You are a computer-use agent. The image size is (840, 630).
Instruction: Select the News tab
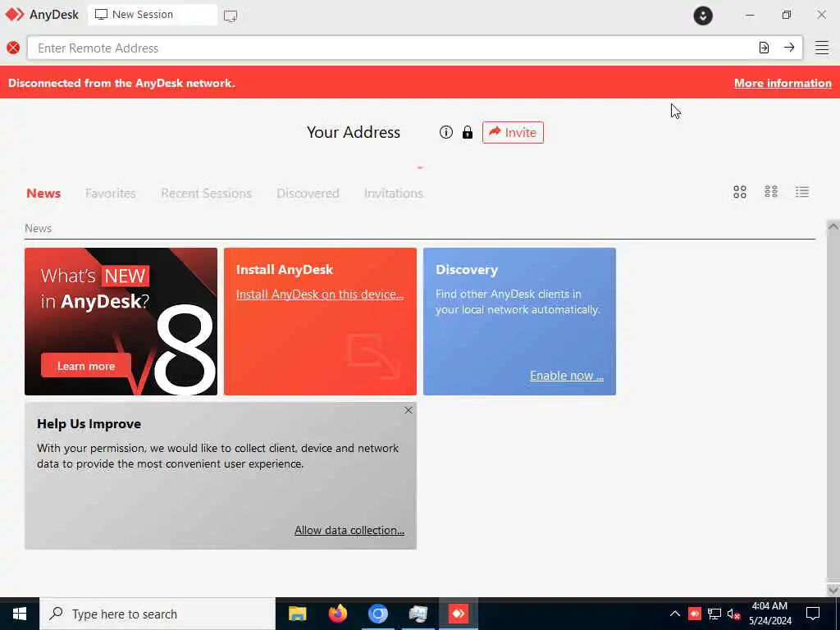click(x=43, y=194)
